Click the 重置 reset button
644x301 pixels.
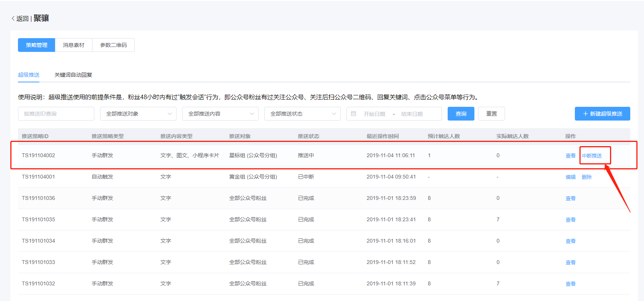pyautogui.click(x=491, y=114)
